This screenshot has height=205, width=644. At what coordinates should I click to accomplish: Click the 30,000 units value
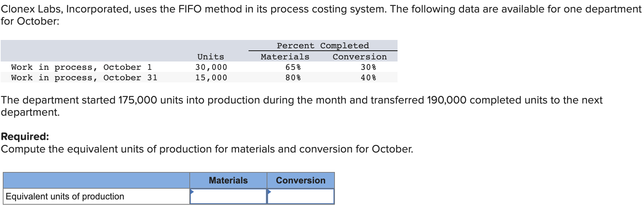pos(211,67)
